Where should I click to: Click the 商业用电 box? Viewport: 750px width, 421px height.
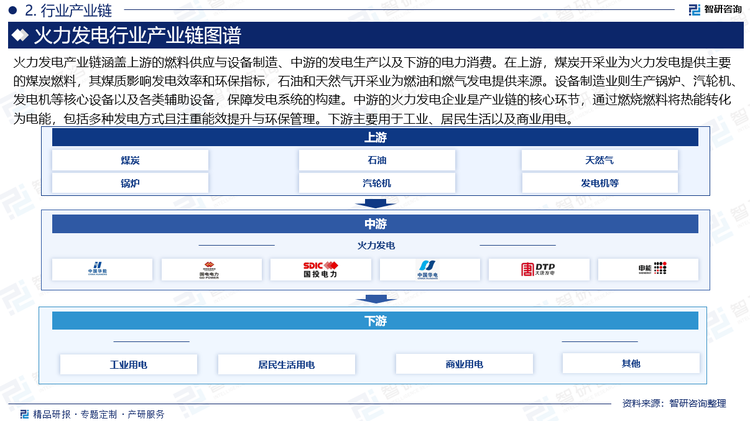click(464, 365)
